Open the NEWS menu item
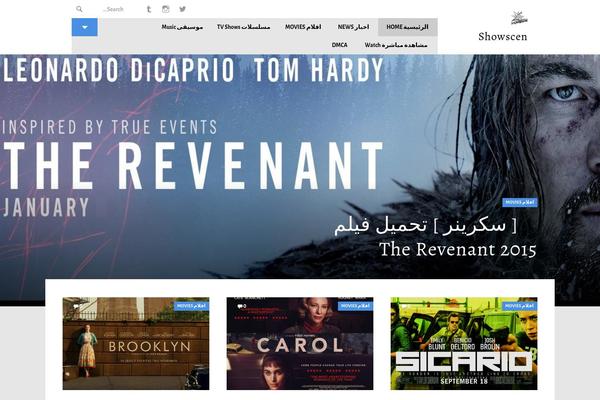Screen dimensions: 600x400 click(x=353, y=27)
